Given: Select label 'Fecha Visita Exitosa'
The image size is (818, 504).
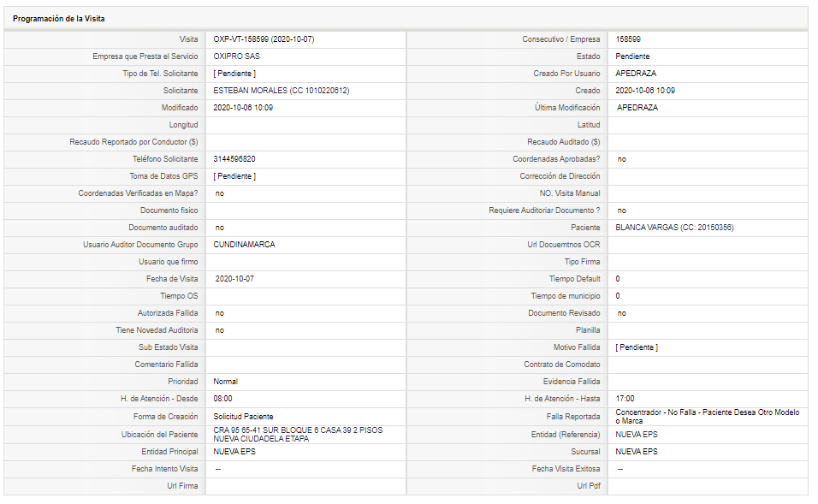Looking at the screenshot, I should pyautogui.click(x=566, y=469).
